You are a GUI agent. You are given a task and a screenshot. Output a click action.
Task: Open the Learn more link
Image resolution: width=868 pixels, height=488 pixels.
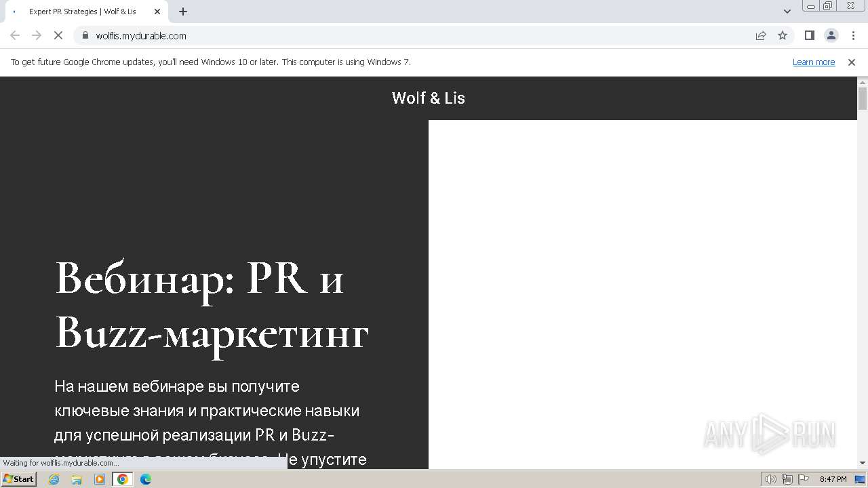point(814,62)
